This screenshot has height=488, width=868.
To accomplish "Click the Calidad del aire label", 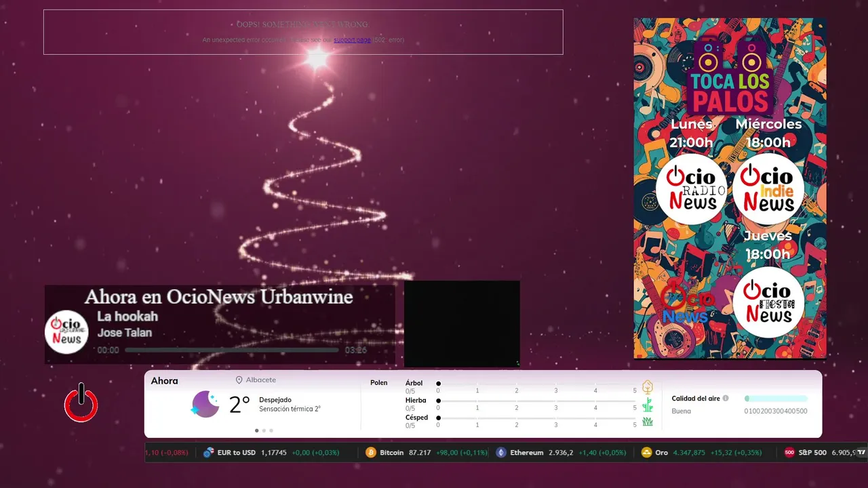I will tap(696, 399).
